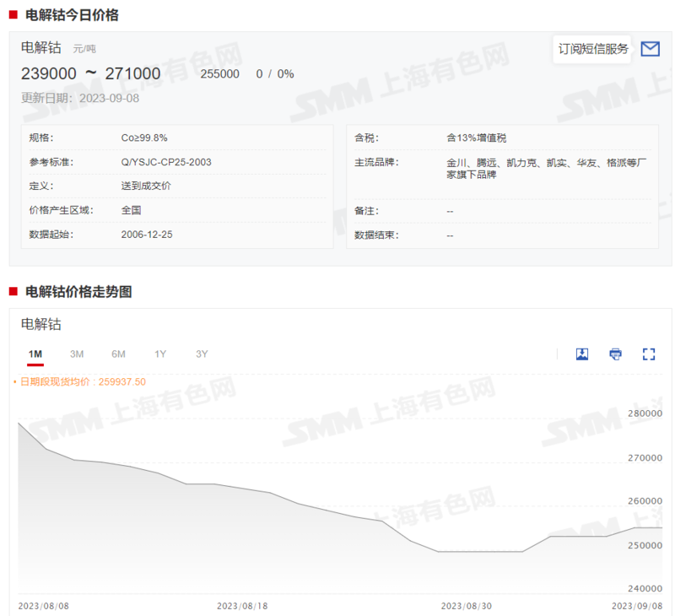
Task: Click the red square icon beside 电解钴今日价格
Action: (12, 13)
